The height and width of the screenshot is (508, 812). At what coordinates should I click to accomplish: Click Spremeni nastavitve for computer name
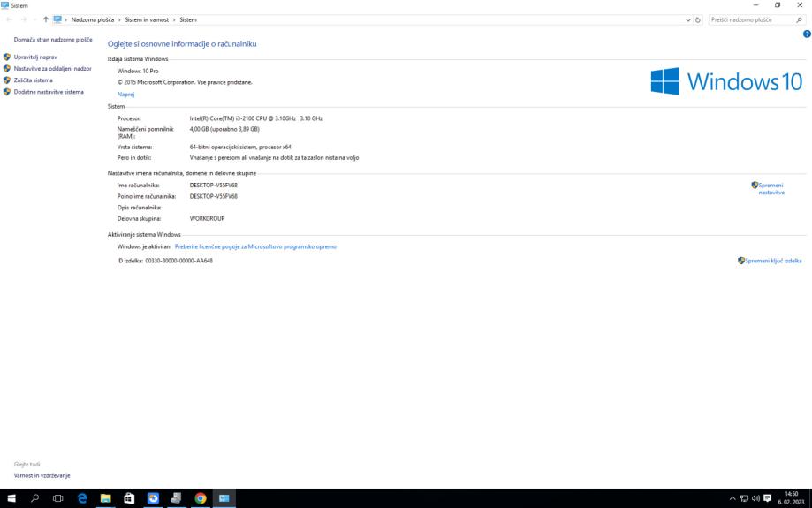[x=771, y=188]
